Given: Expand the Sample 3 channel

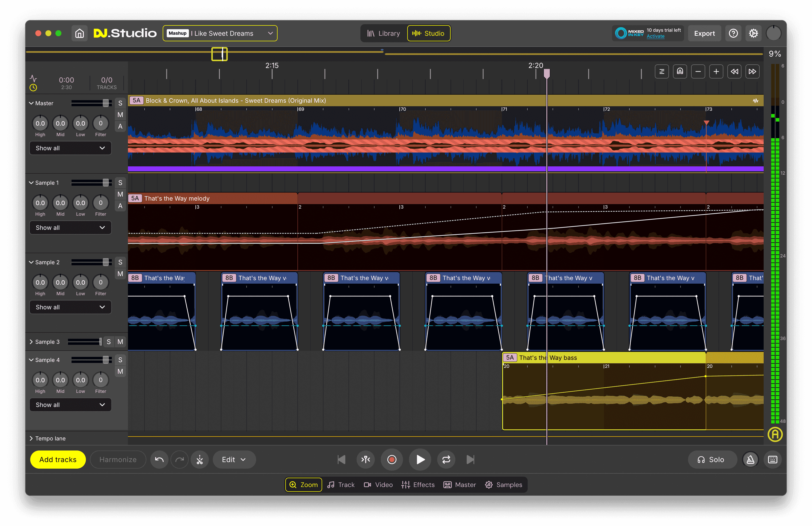Looking at the screenshot, I should pos(31,342).
